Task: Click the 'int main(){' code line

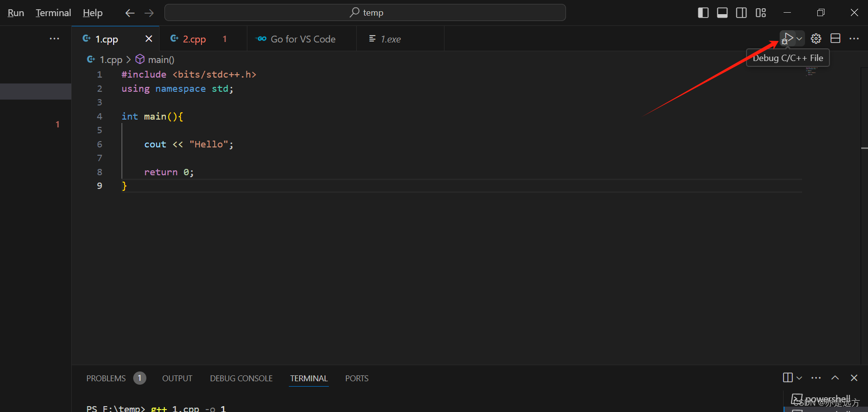Action: (152, 117)
